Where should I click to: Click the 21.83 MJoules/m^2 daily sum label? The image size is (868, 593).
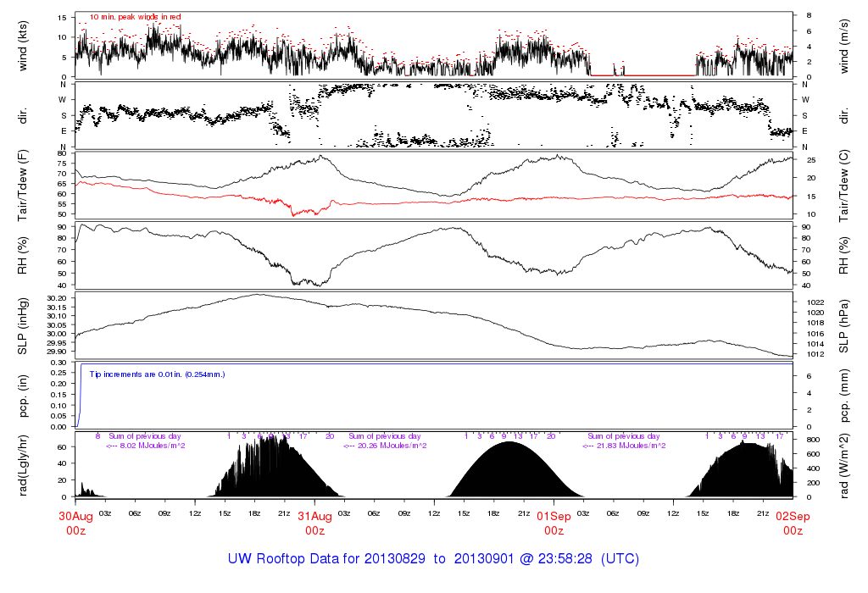(x=624, y=446)
